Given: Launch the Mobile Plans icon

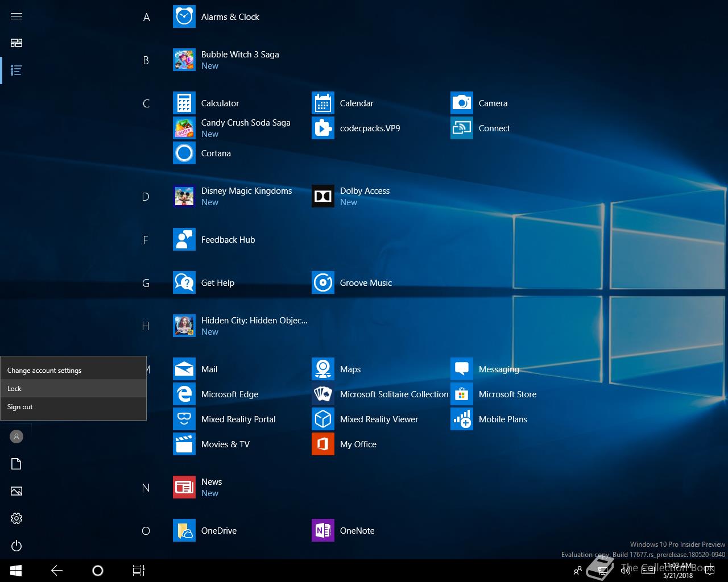Looking at the screenshot, I should pyautogui.click(x=462, y=419).
